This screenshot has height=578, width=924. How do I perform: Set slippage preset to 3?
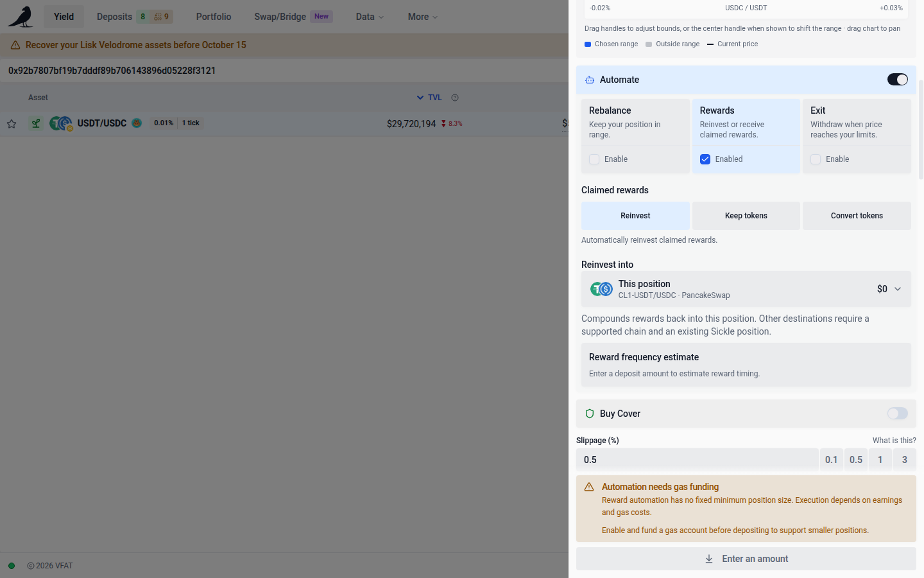click(905, 460)
